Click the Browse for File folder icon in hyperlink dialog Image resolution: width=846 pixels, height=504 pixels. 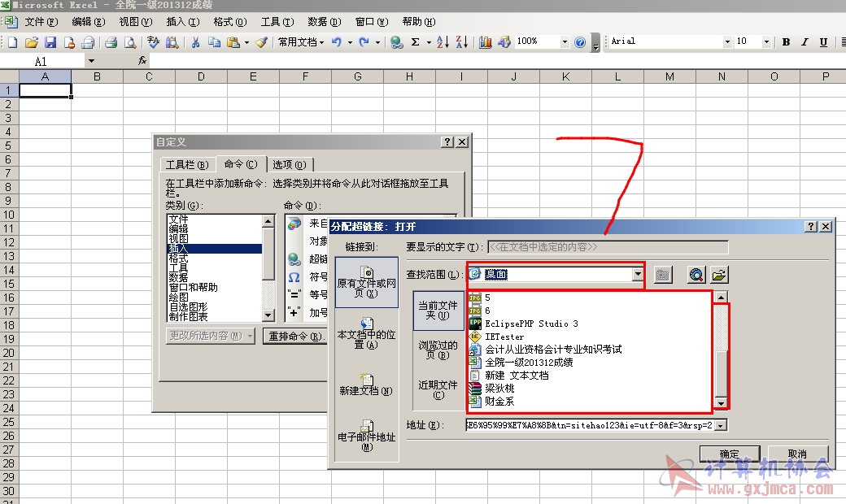point(718,275)
